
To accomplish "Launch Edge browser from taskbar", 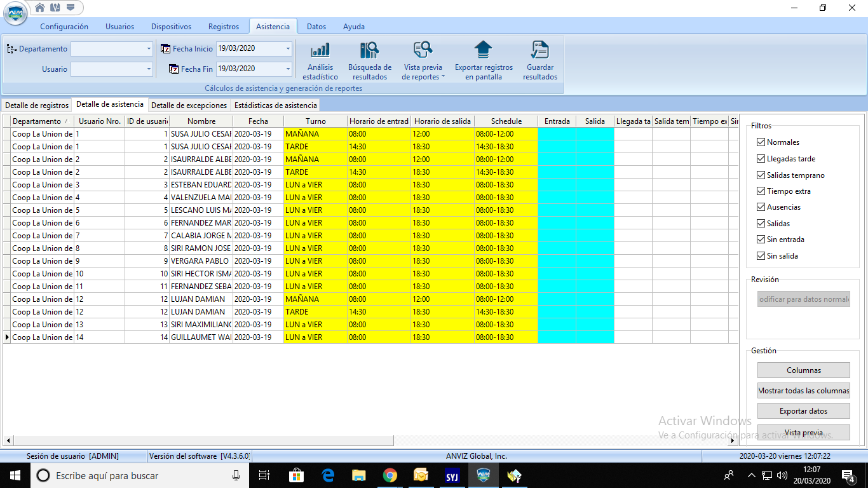I will (328, 475).
